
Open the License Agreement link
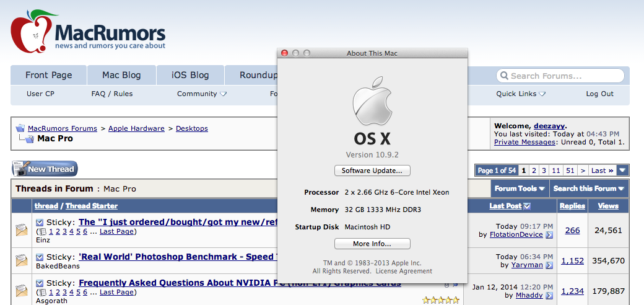click(x=404, y=272)
